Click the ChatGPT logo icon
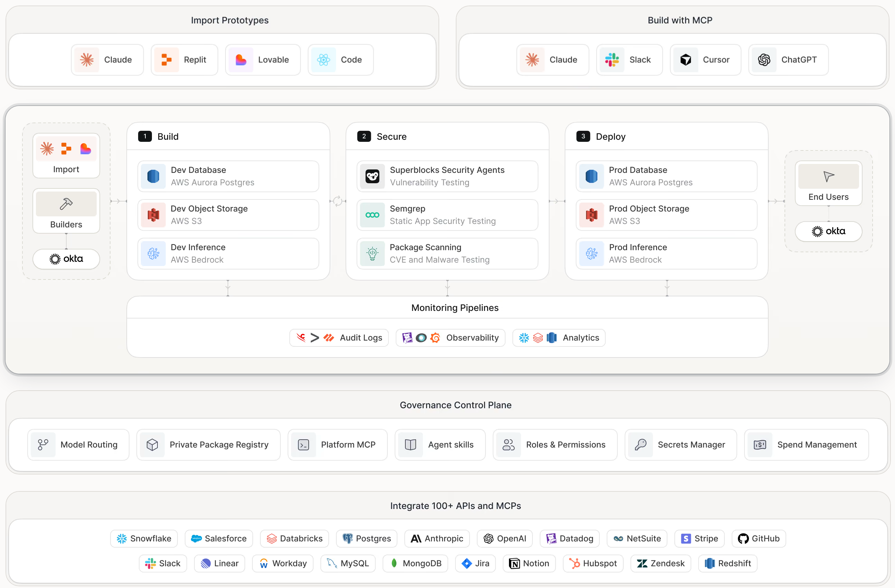This screenshot has width=895, height=588. [x=764, y=60]
